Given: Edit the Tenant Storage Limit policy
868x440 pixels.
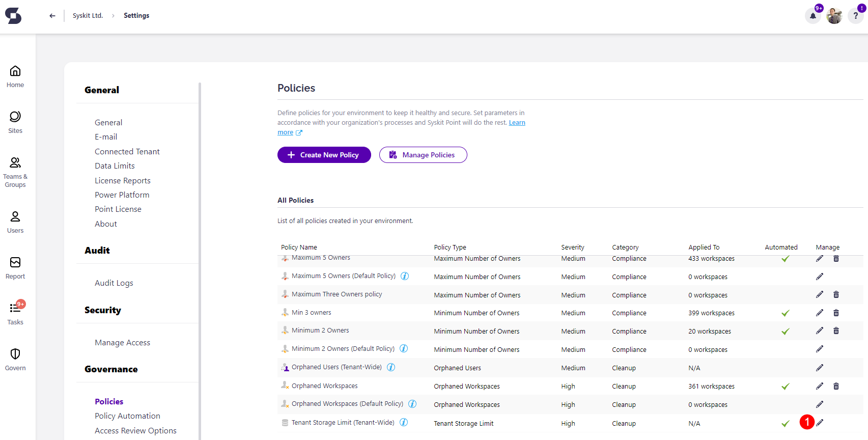Looking at the screenshot, I should coord(820,423).
